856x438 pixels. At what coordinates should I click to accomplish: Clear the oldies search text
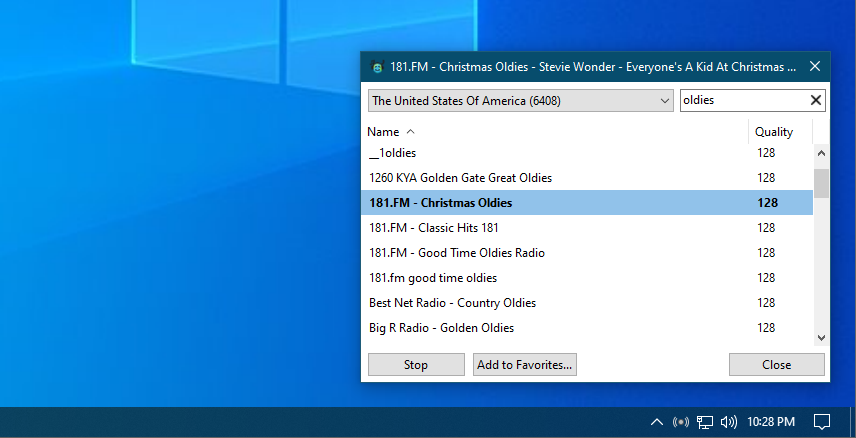pos(816,100)
